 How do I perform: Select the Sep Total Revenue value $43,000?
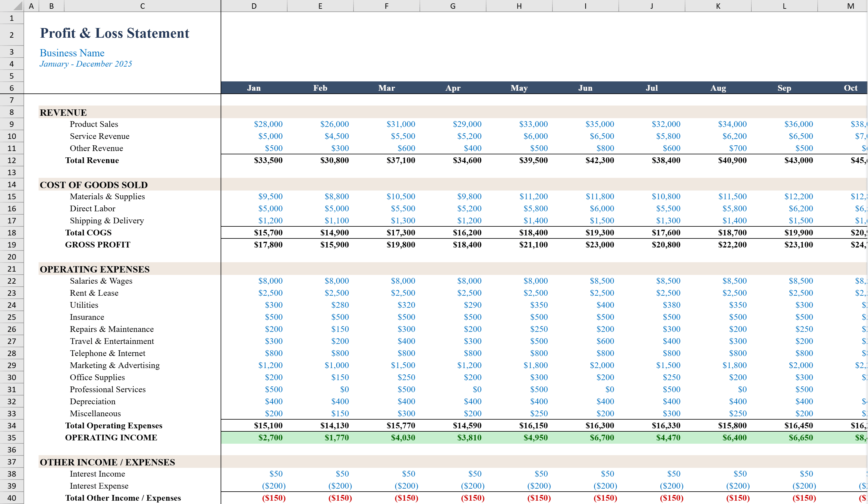point(800,160)
